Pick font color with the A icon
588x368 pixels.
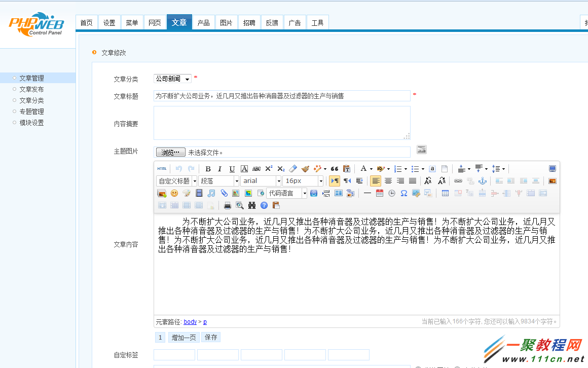coord(363,169)
